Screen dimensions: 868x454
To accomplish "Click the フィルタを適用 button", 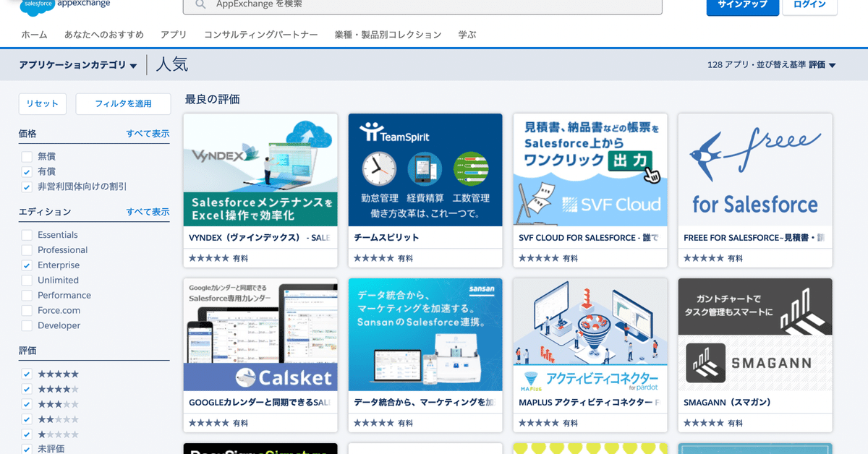I will point(123,103).
